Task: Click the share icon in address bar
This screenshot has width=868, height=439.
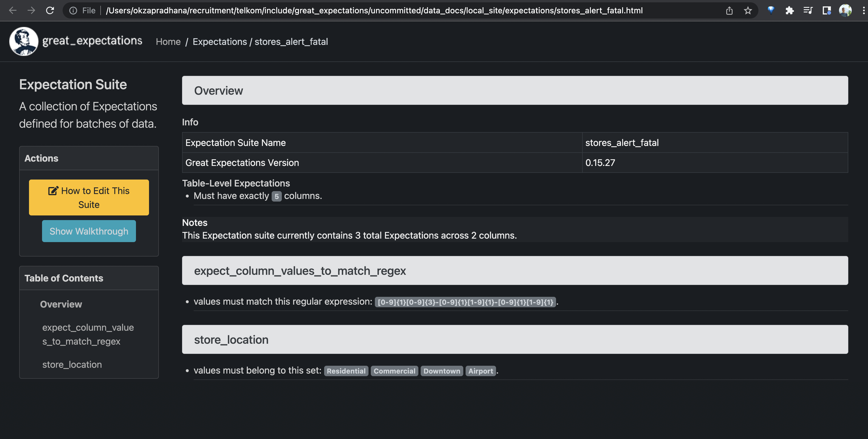Action: [729, 10]
